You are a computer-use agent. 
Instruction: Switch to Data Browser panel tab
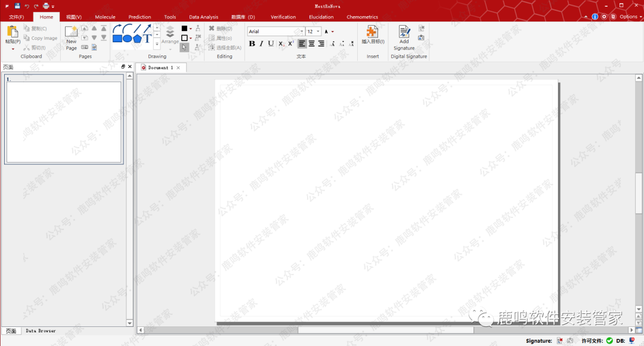41,331
